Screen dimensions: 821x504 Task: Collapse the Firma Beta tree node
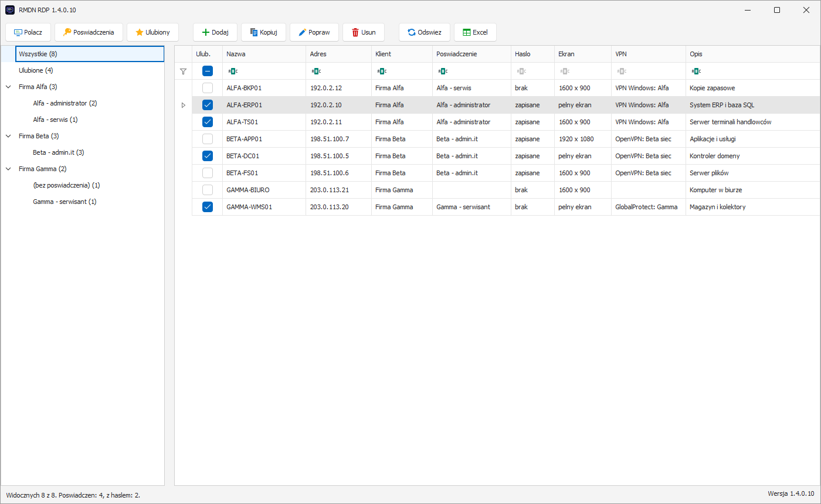(x=8, y=136)
